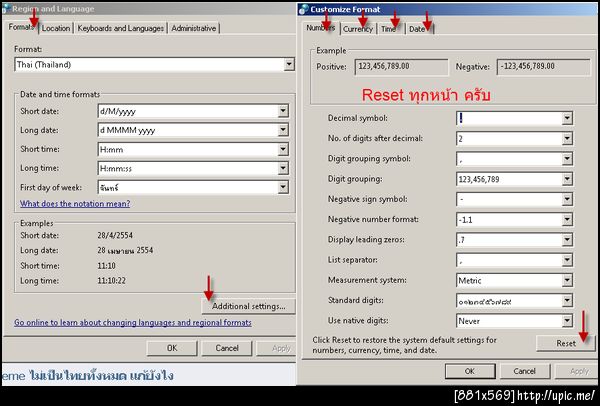Image resolution: width=600 pixels, height=406 pixels.
Task: Open the Long time format dropdown
Action: point(283,168)
